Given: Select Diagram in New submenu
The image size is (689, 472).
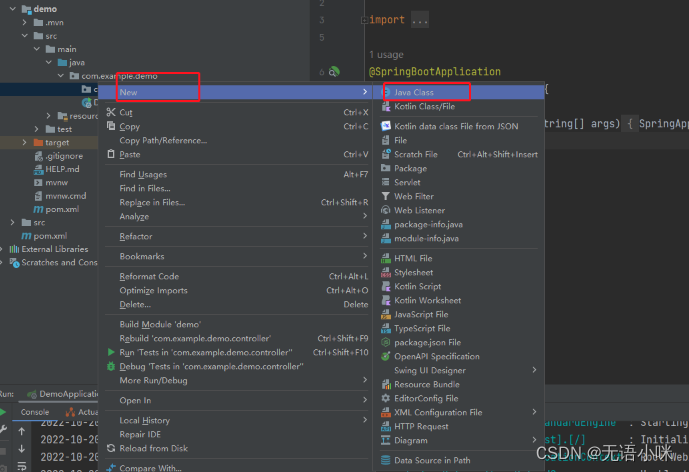Looking at the screenshot, I should (458, 440).
